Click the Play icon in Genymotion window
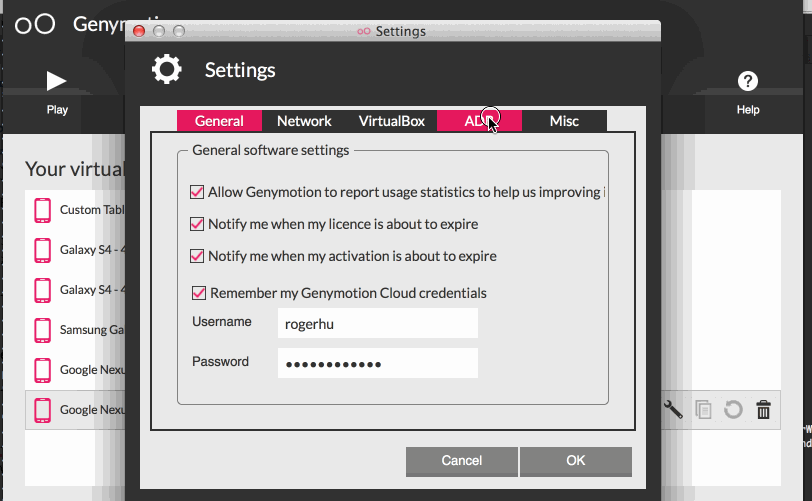Image resolution: width=812 pixels, height=501 pixels. pos(56,81)
